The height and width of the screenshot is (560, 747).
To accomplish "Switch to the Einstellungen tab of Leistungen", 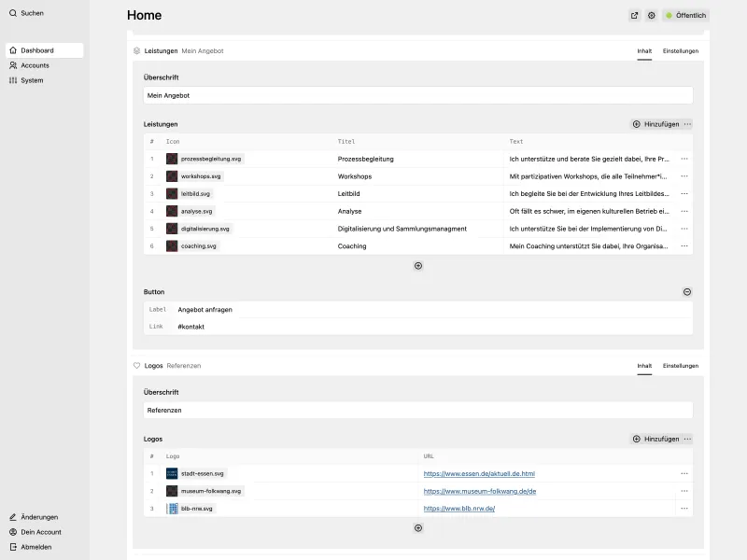I will [x=683, y=50].
